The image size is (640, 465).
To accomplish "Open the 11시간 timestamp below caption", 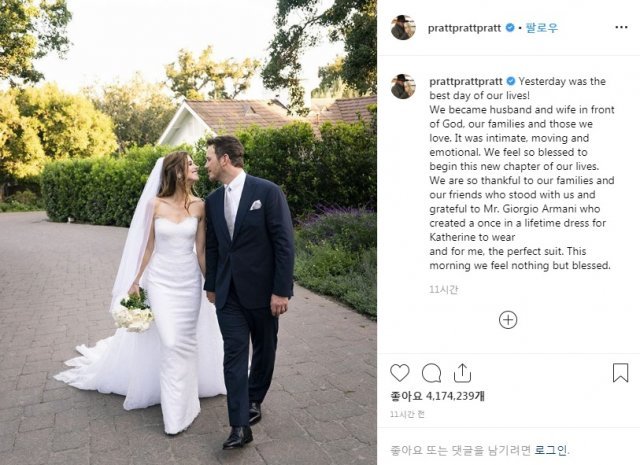I will (x=444, y=289).
